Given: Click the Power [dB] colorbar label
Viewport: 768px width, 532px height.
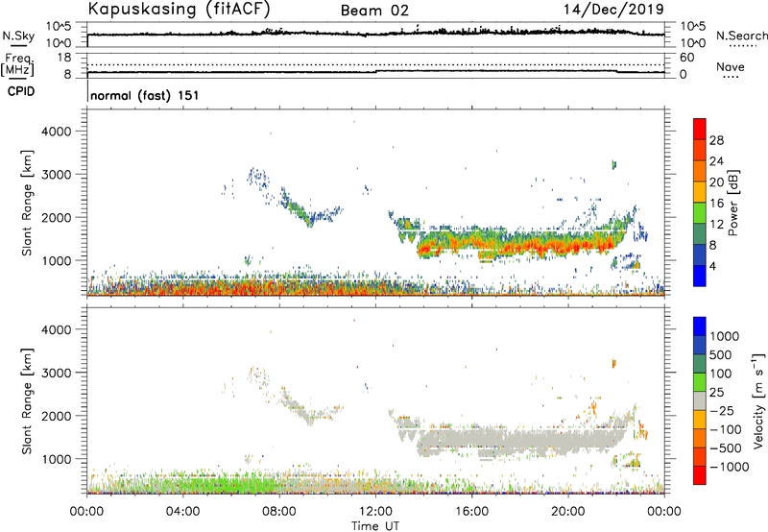Looking at the screenshot, I should point(732,203).
